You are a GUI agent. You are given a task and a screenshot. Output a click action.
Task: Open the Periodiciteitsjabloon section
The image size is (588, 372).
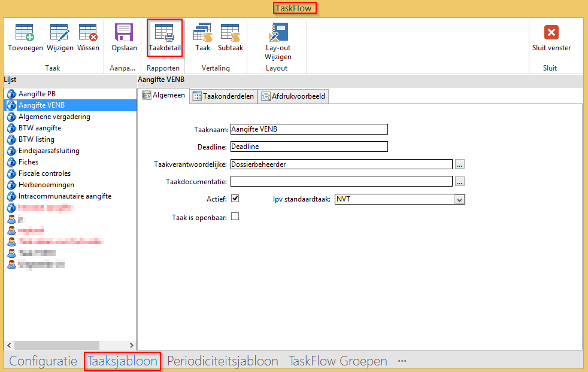coord(223,361)
